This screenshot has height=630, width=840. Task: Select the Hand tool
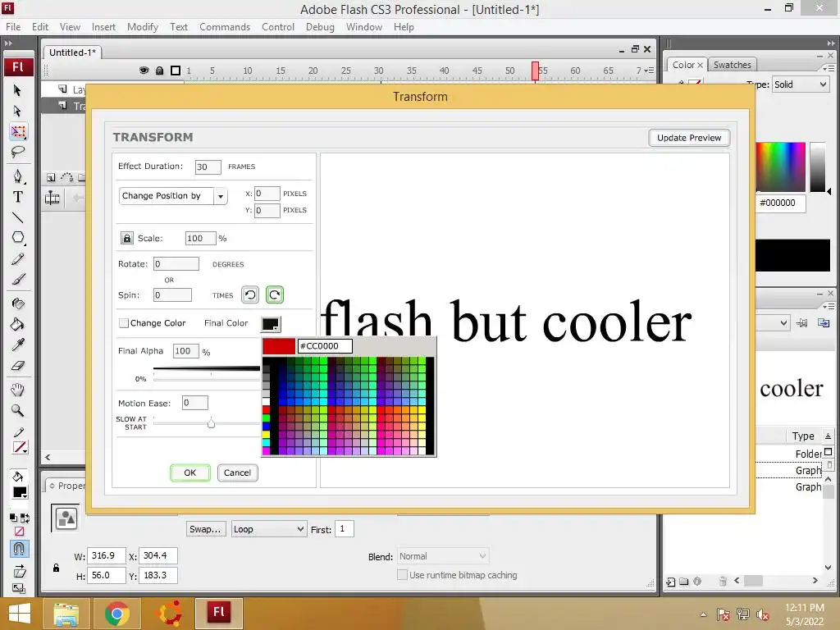point(18,390)
